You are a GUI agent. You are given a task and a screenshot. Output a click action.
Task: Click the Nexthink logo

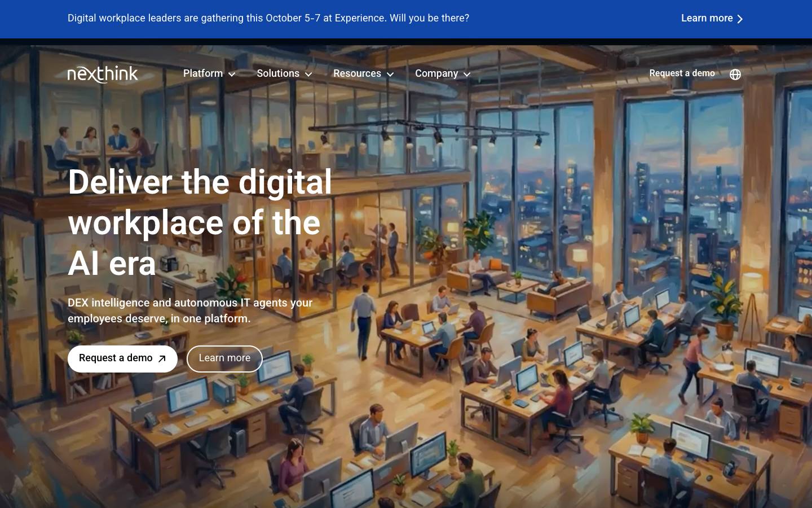[103, 74]
